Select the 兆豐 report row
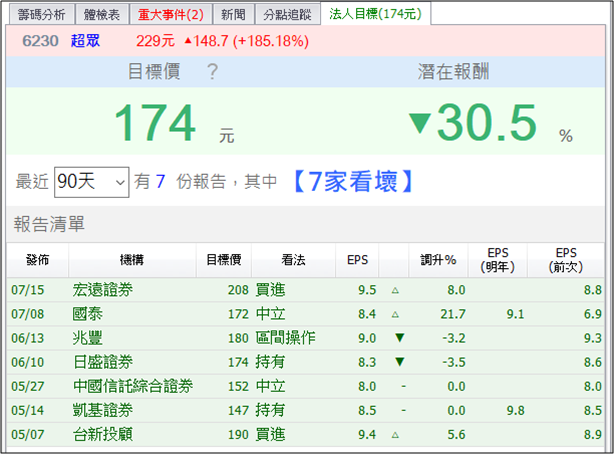 tap(305, 338)
